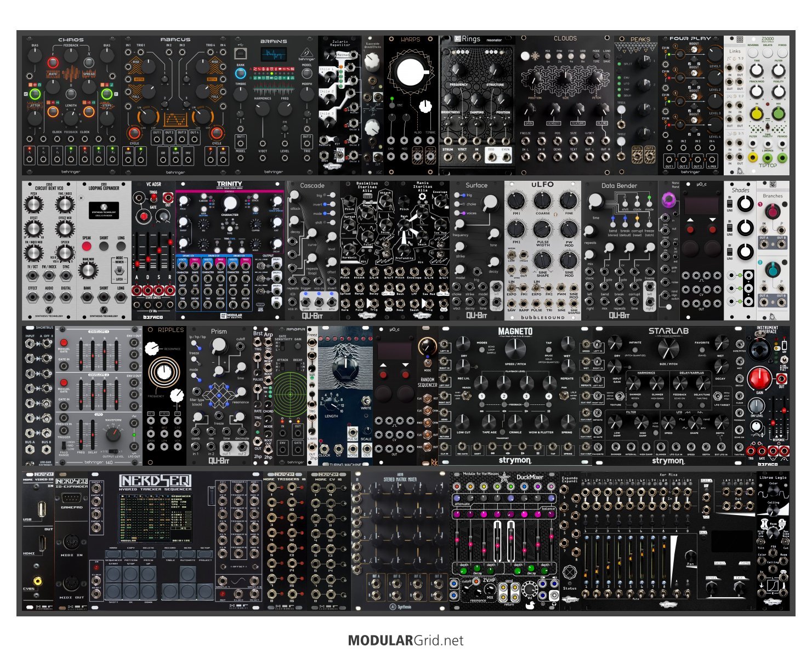Click the StarLab Size/Pitch knob
Viewport: 812px width, 652px height.
pos(667,348)
